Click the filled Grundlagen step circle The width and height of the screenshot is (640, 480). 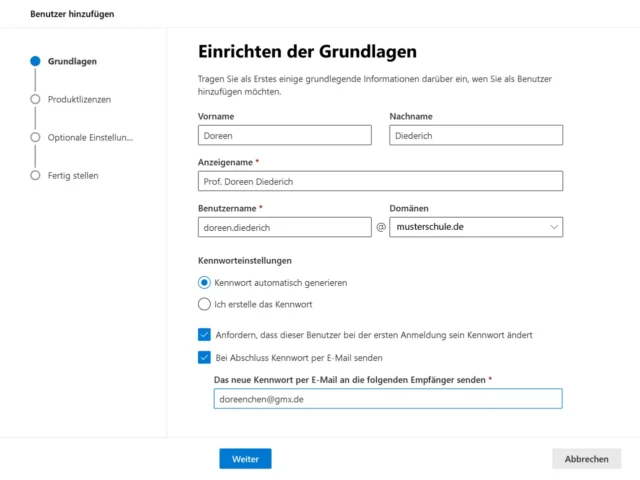point(35,61)
